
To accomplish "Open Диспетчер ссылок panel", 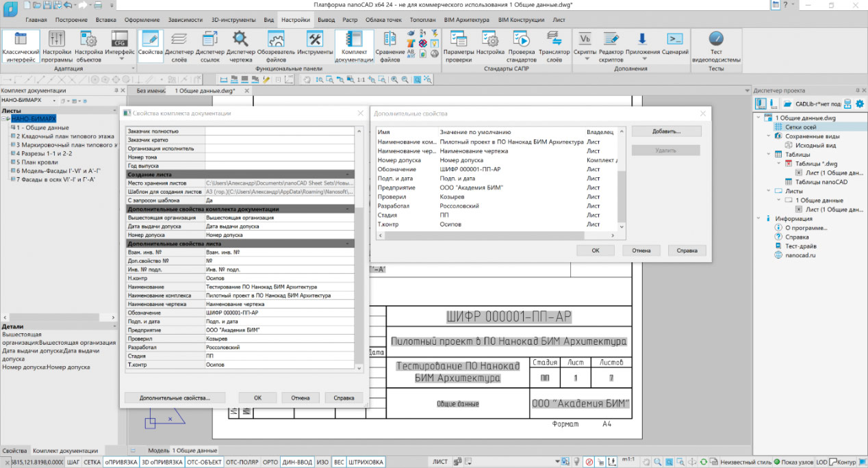I will (210, 47).
